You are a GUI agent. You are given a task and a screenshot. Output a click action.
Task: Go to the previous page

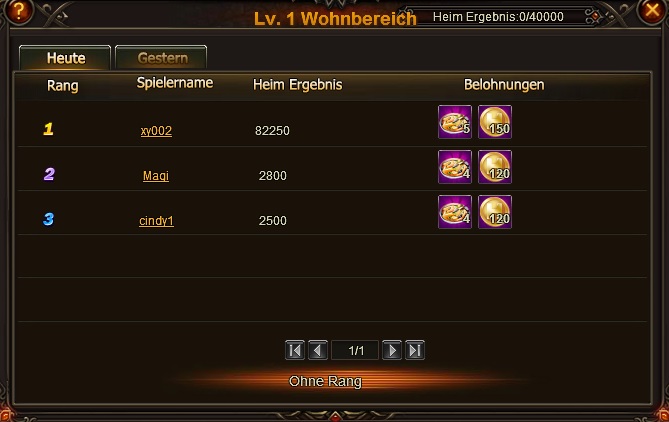318,350
